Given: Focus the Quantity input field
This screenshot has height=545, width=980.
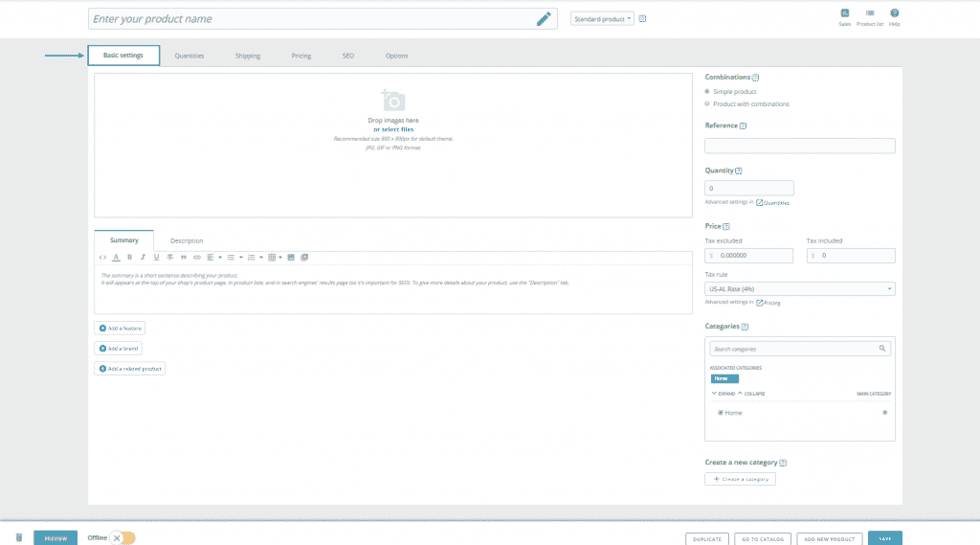Looking at the screenshot, I should 748,188.
